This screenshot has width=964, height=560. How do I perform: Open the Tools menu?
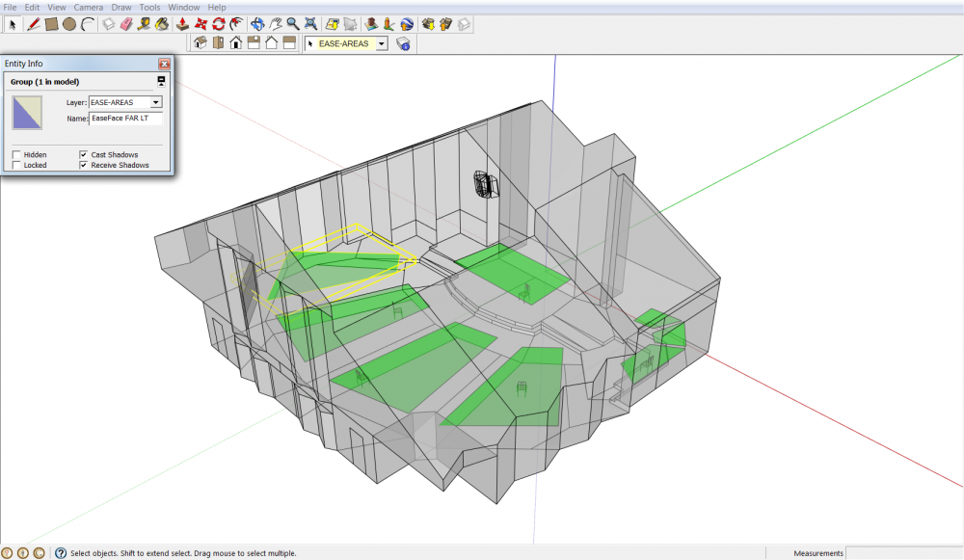tap(149, 8)
